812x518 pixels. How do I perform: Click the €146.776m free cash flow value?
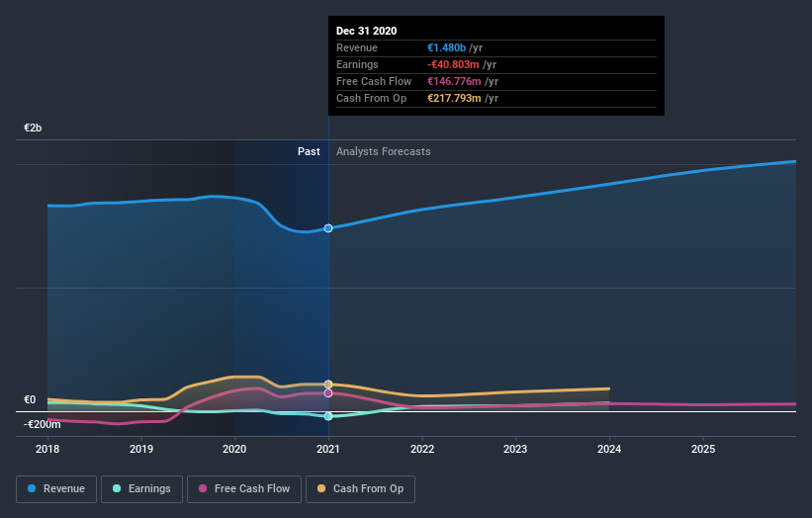click(454, 81)
